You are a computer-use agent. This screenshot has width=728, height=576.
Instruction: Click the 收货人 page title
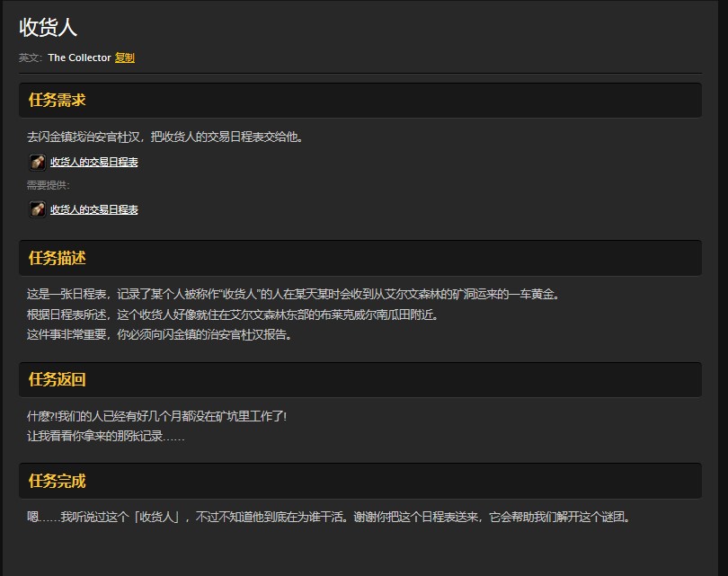click(49, 27)
